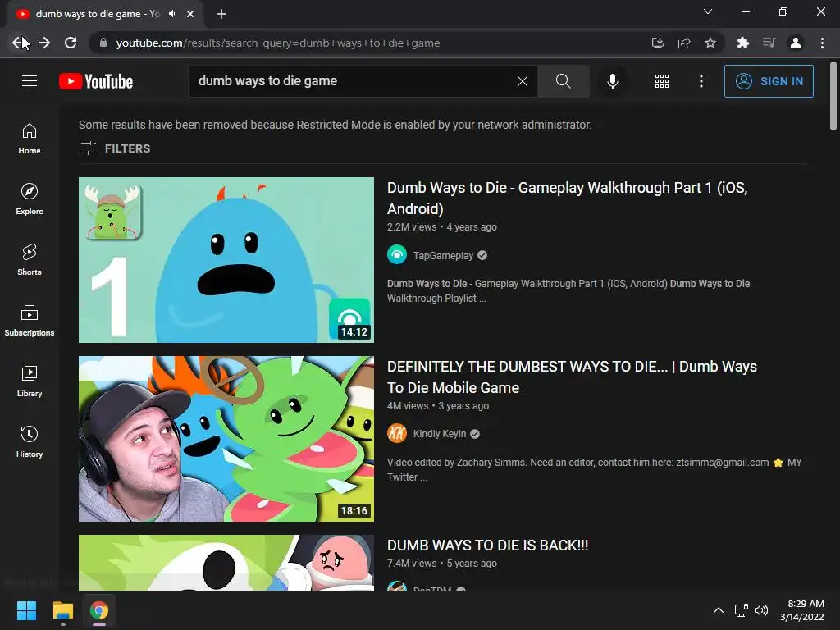Go forward with the browser forward arrow
This screenshot has width=840, height=630.
[44, 43]
